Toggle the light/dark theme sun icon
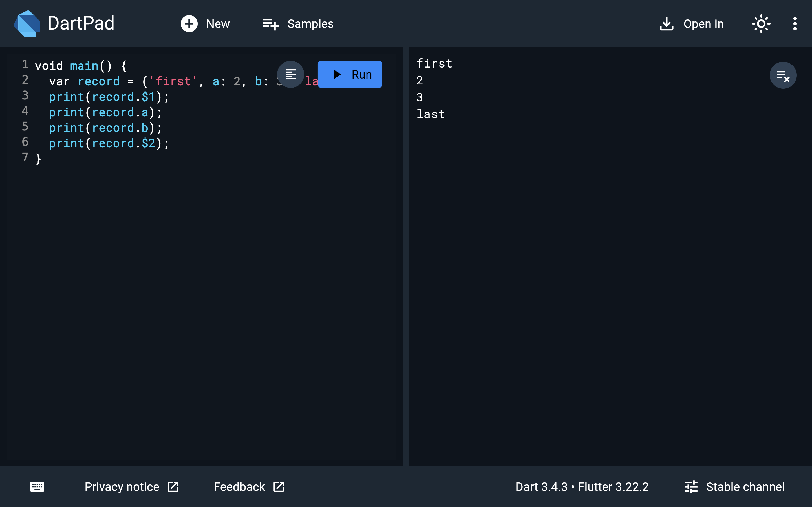The height and width of the screenshot is (507, 812). (761, 24)
